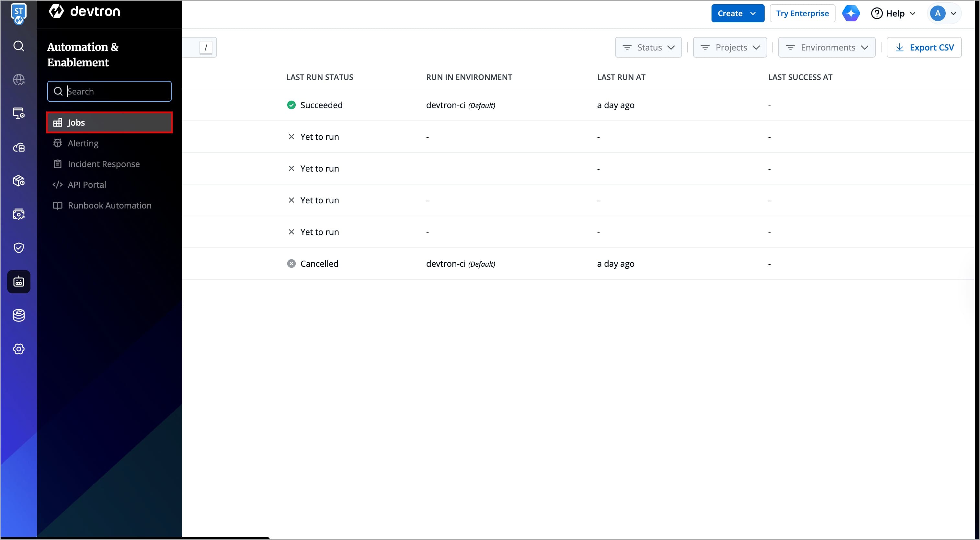This screenshot has height=540, width=980.
Task: Click Try Enterprise button
Action: [x=802, y=13]
